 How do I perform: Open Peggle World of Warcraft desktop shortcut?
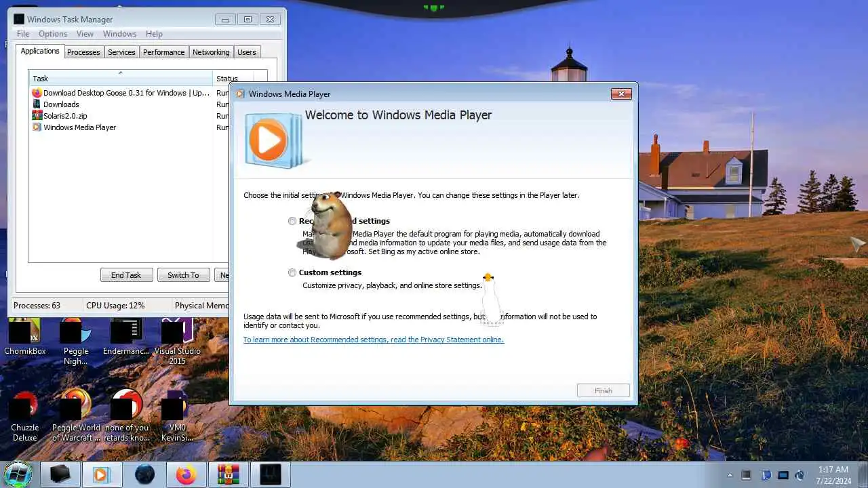pyautogui.click(x=76, y=416)
